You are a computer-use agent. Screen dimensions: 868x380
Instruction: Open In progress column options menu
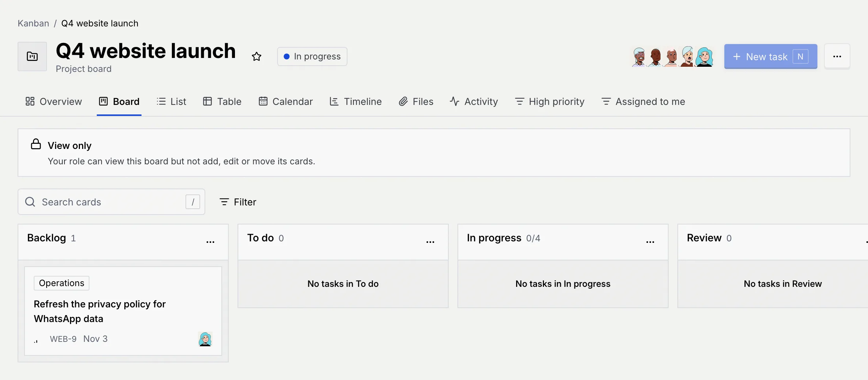(650, 241)
